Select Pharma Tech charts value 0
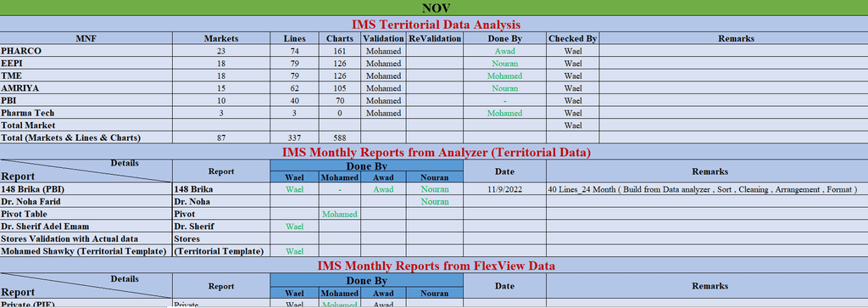 click(340, 113)
